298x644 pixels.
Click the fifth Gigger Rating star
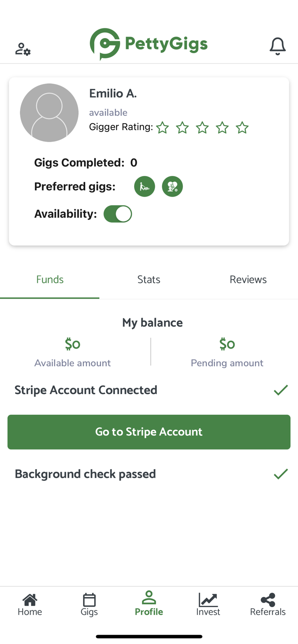tap(242, 128)
